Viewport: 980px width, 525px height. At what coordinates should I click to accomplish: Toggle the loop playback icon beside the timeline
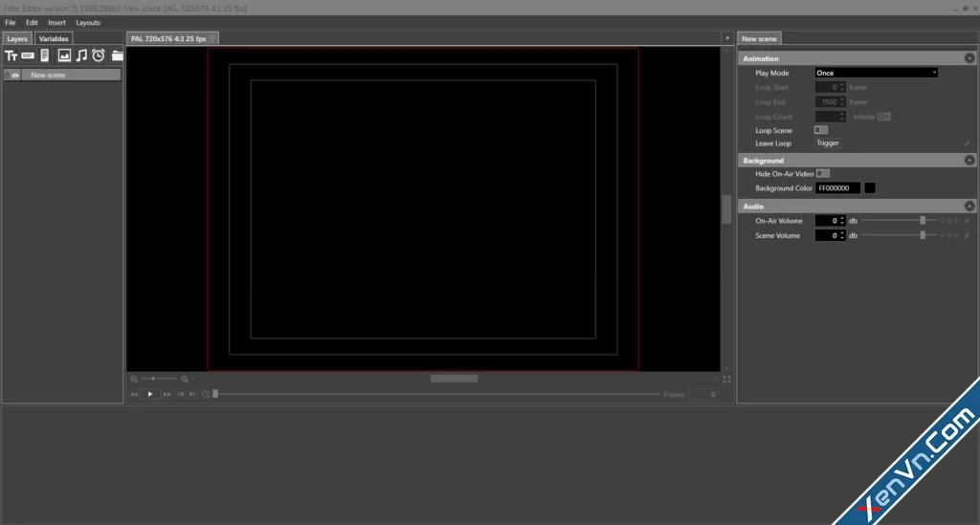coord(206,395)
